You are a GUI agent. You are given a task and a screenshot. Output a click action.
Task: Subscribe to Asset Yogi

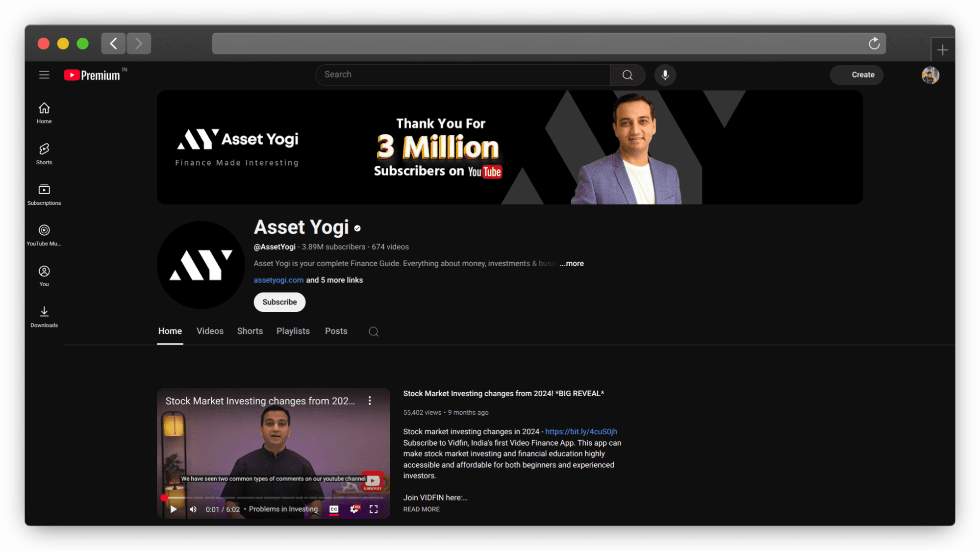[279, 302]
